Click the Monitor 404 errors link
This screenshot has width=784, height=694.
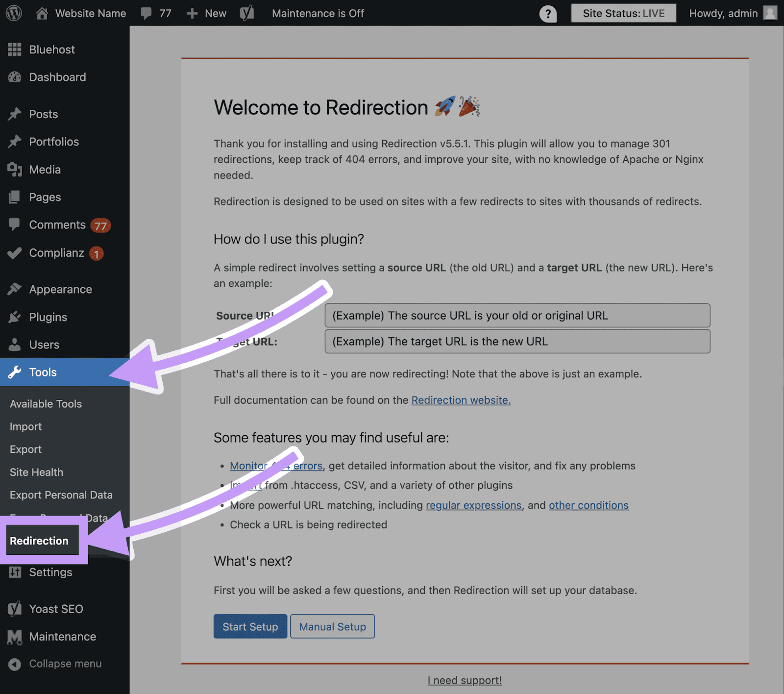click(276, 466)
